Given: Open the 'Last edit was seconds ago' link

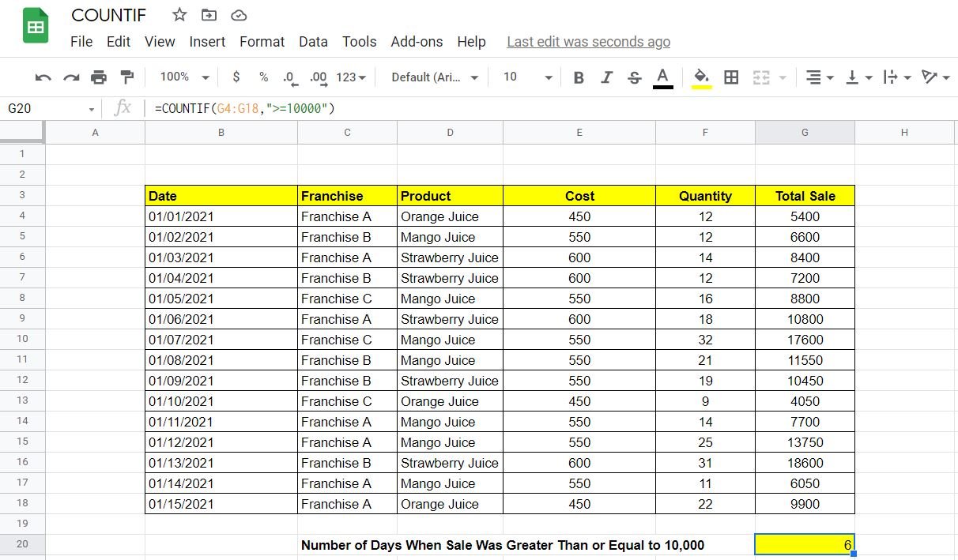Looking at the screenshot, I should (x=588, y=42).
